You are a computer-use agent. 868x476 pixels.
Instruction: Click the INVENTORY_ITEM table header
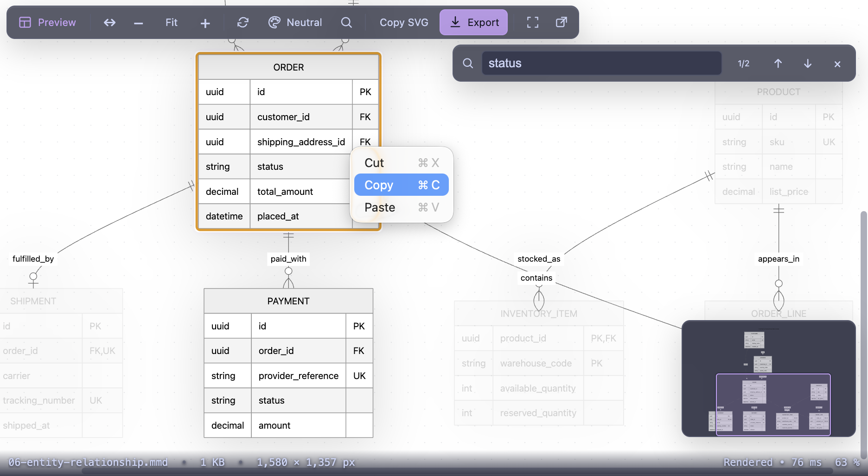pyautogui.click(x=539, y=314)
